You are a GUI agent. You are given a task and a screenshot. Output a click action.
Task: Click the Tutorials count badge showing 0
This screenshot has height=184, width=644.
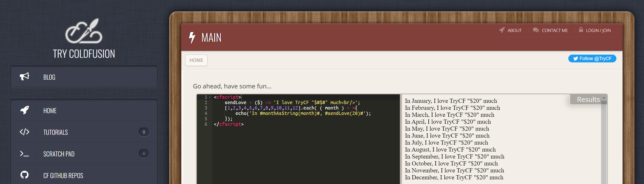(144, 132)
